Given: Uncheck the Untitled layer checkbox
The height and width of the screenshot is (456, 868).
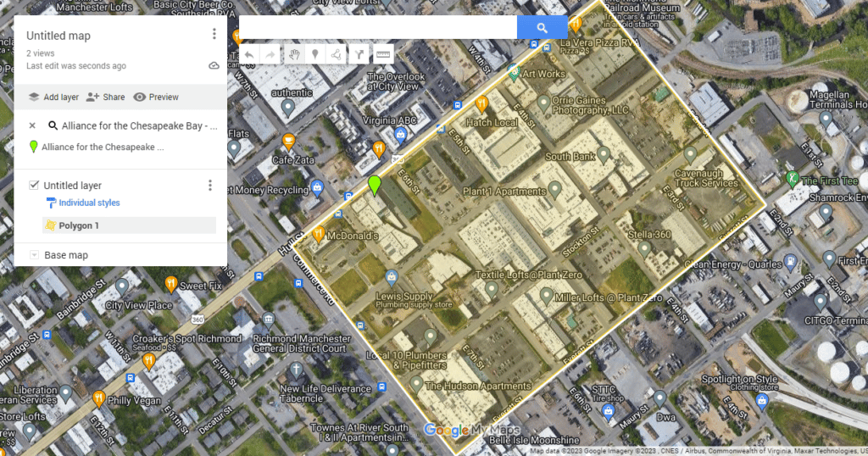Looking at the screenshot, I should pos(34,186).
